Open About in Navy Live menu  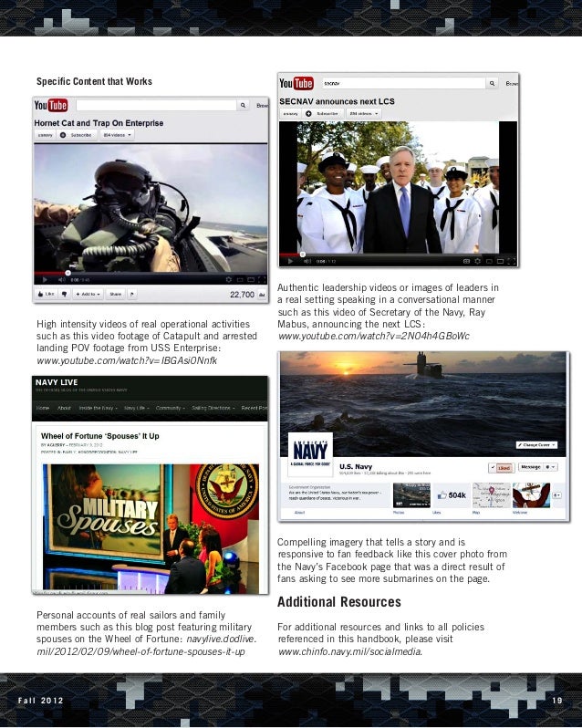pyautogui.click(x=64, y=408)
